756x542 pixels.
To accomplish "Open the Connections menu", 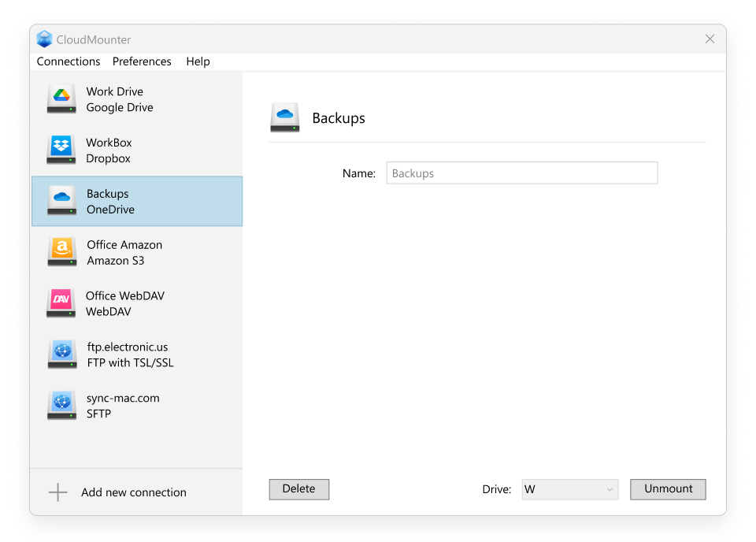I will pyautogui.click(x=69, y=61).
